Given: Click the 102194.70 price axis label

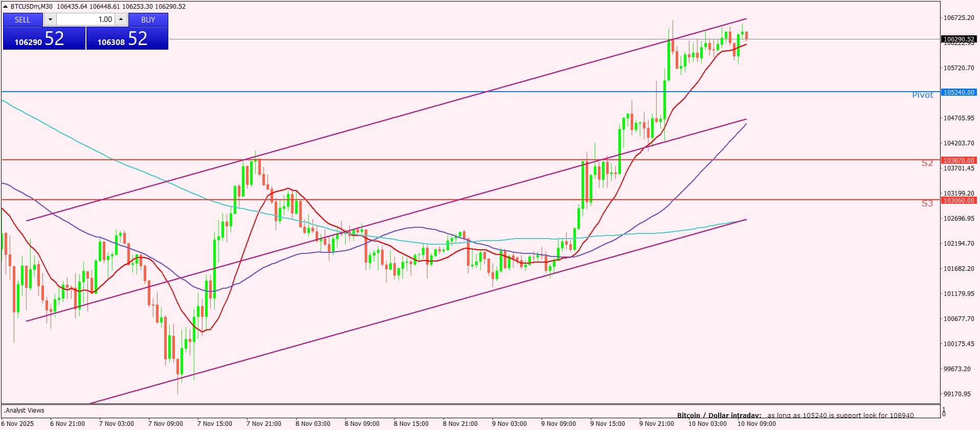Looking at the screenshot, I should point(959,243).
